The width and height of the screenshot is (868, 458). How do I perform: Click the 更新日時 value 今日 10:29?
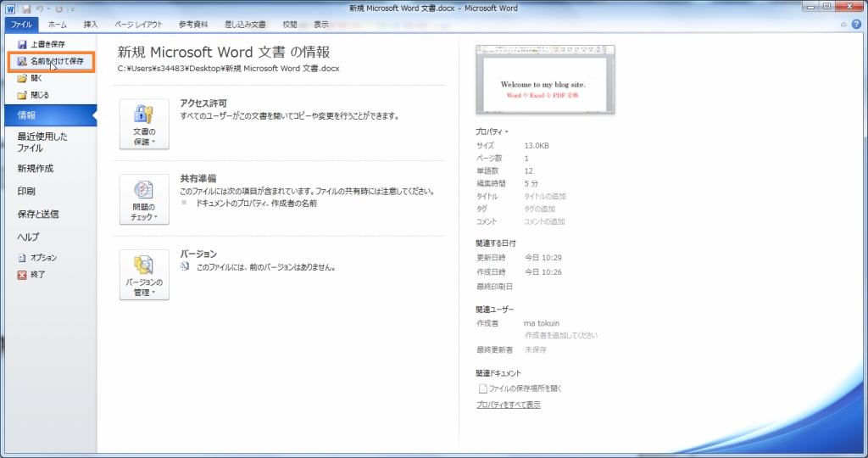click(543, 258)
